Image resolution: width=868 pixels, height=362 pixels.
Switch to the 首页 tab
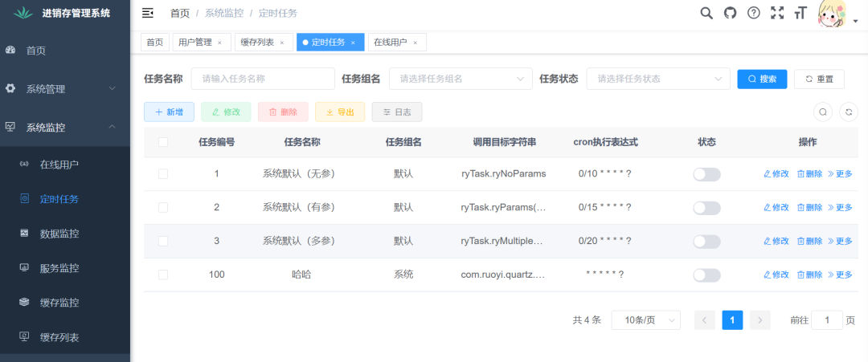(155, 43)
